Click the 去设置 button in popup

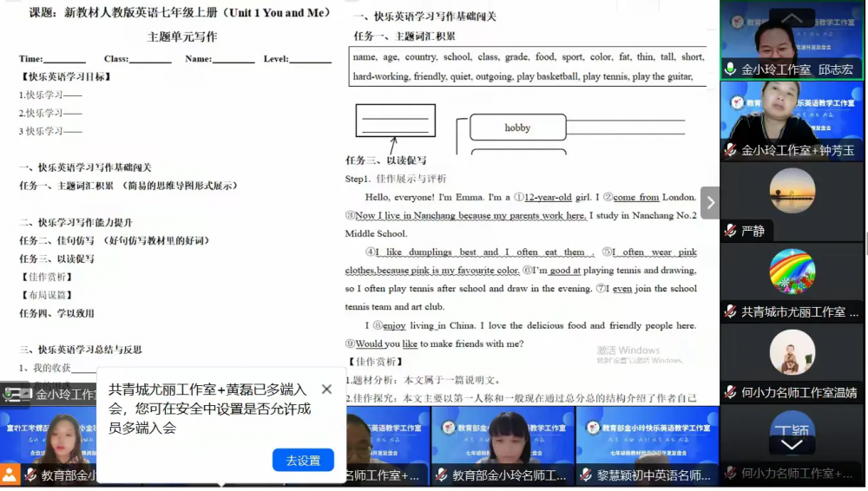tap(303, 460)
